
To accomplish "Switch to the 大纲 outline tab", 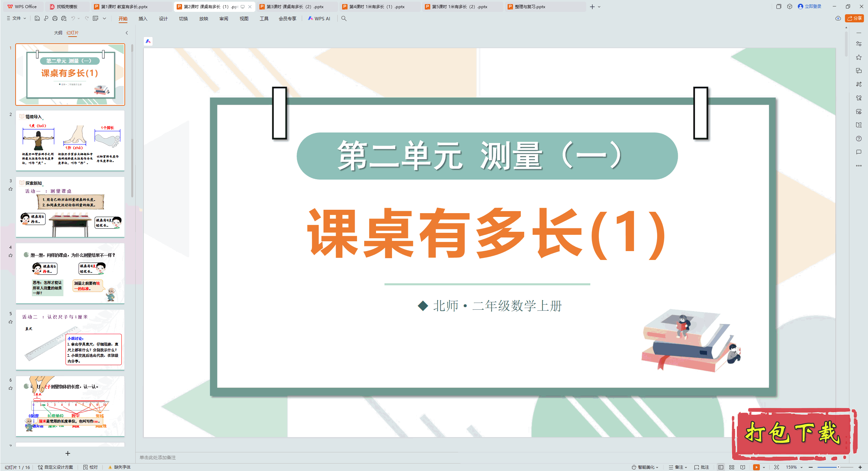I will pyautogui.click(x=58, y=33).
